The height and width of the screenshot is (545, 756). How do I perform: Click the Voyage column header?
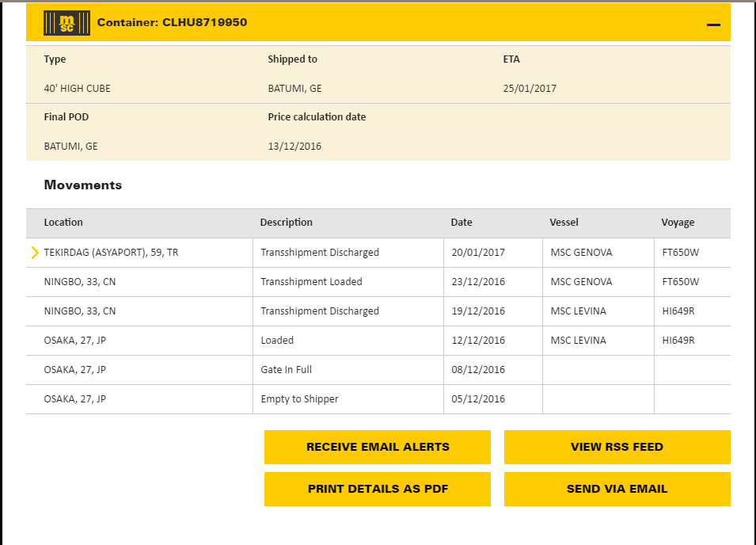678,223
